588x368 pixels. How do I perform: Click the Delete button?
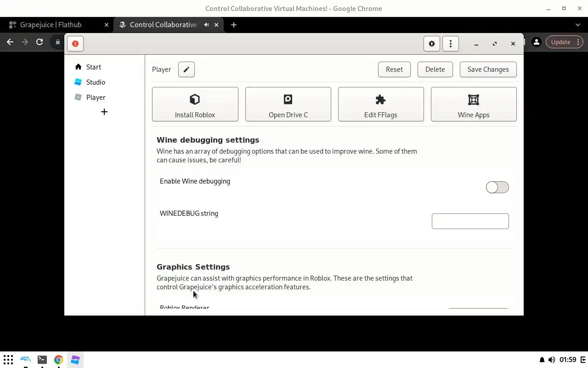pyautogui.click(x=435, y=69)
